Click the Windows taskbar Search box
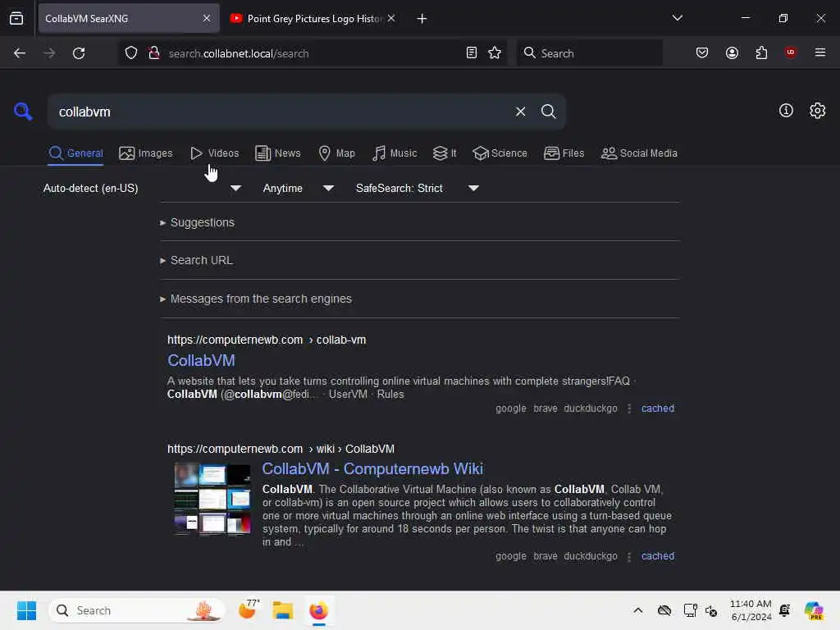Viewport: 840px width, 630px height. click(137, 610)
